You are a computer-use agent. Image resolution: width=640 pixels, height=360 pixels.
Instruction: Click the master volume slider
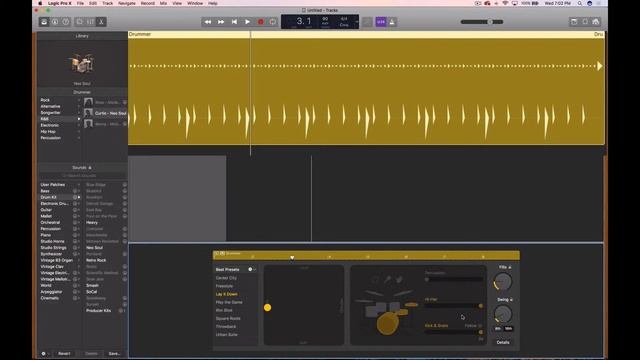click(482, 22)
